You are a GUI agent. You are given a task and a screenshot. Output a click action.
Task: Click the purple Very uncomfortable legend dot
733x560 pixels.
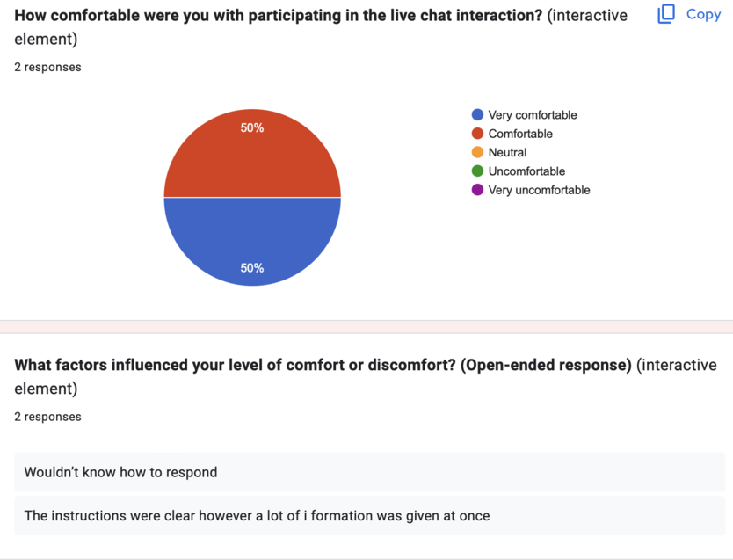tap(478, 190)
